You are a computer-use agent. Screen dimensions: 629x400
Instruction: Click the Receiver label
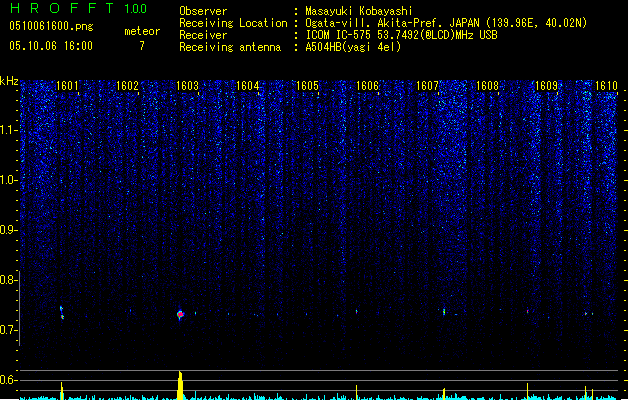tap(203, 35)
